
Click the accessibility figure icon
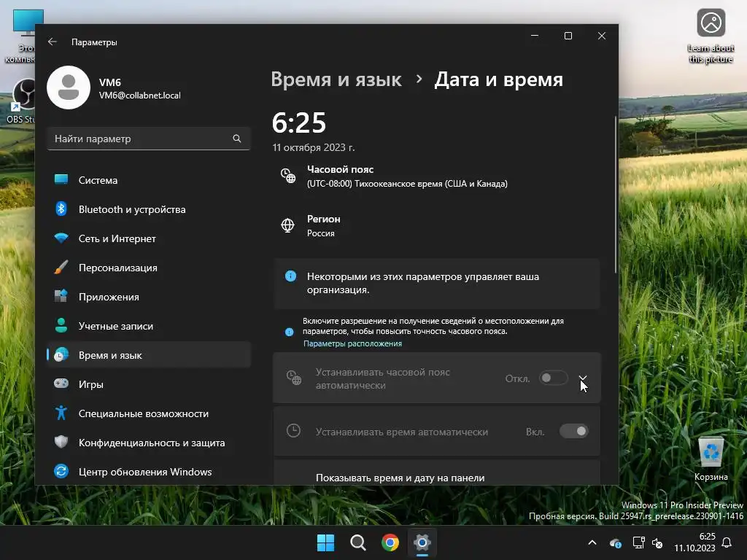click(61, 413)
